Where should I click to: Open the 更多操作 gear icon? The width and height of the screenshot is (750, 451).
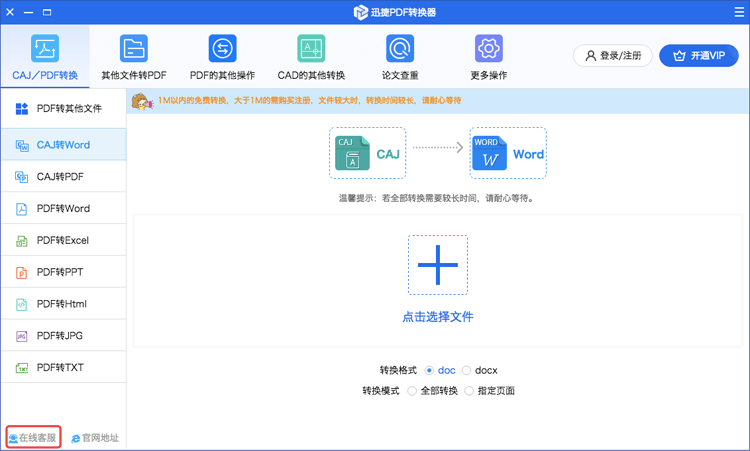489,48
